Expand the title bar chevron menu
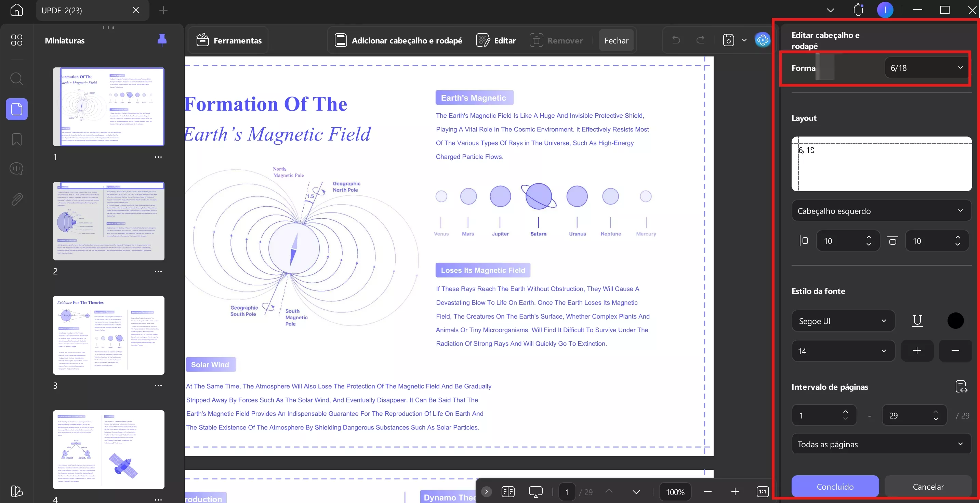 [830, 10]
